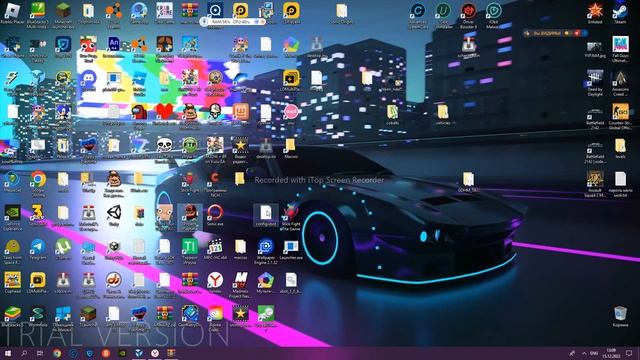Select the Assault Squad 2 icon
The width and height of the screenshot is (640, 360).
(595, 179)
